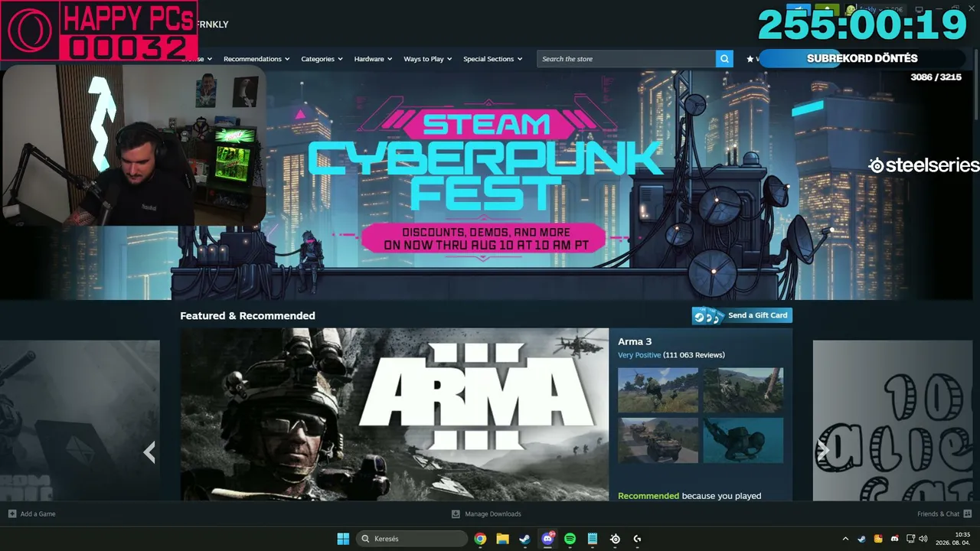View the Arma 3 hillside screenshot

pyautogui.click(x=743, y=390)
